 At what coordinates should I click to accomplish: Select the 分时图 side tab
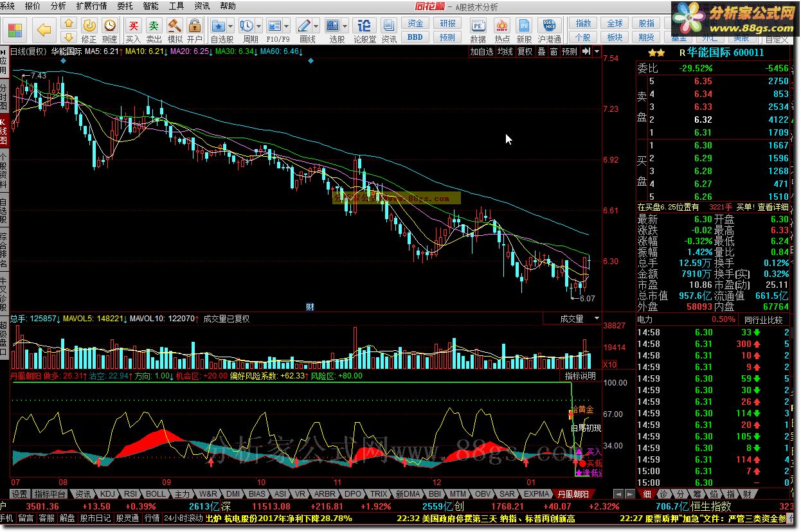pyautogui.click(x=3, y=96)
